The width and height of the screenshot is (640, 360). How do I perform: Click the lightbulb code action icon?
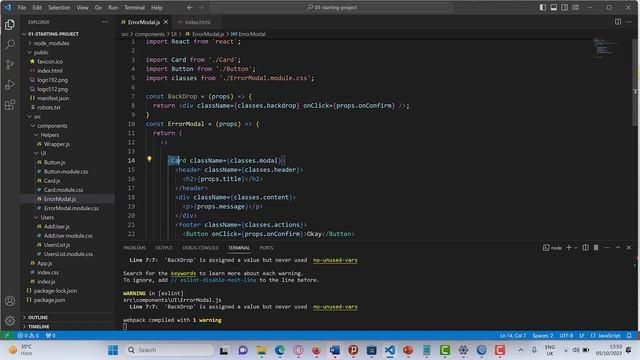149,159
